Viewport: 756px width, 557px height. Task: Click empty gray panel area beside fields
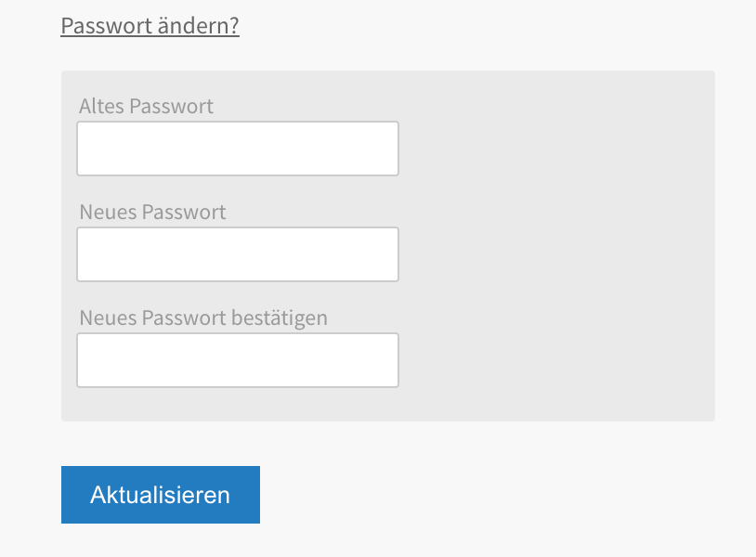pyautogui.click(x=554, y=246)
